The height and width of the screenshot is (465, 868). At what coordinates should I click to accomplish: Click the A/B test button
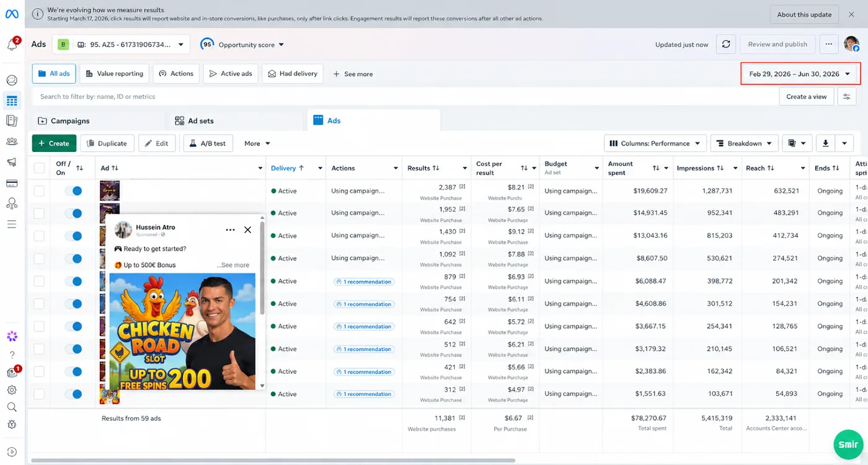[x=208, y=143]
